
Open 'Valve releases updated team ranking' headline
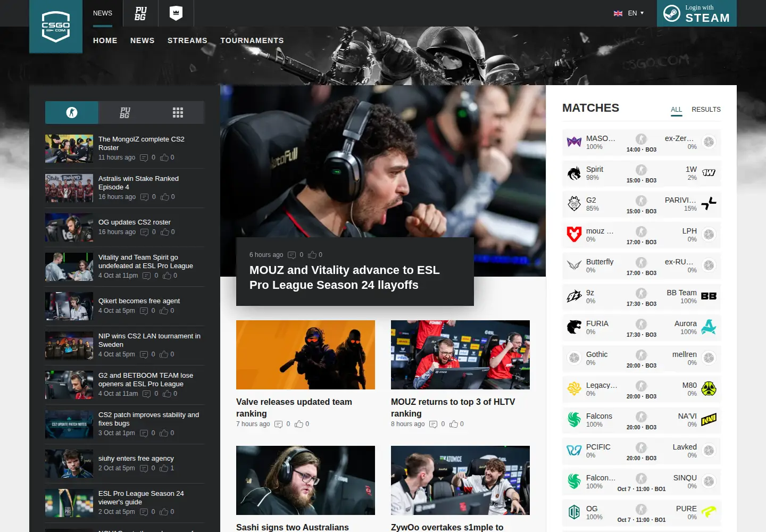click(x=294, y=408)
